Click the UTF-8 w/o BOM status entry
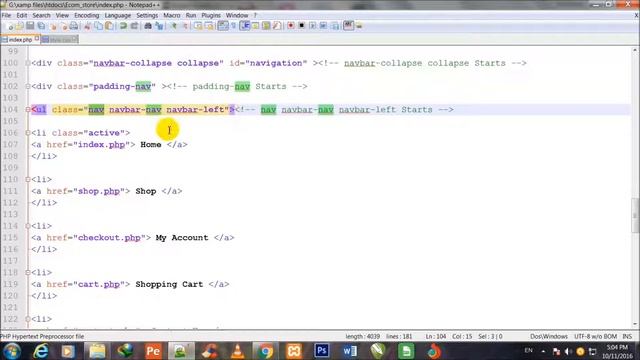This screenshot has height=360, width=640. pos(595,337)
